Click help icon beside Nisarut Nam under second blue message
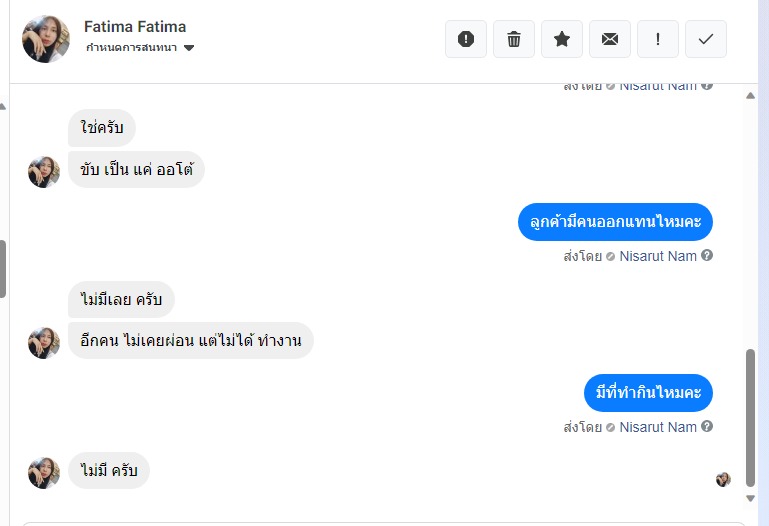 coord(707,427)
